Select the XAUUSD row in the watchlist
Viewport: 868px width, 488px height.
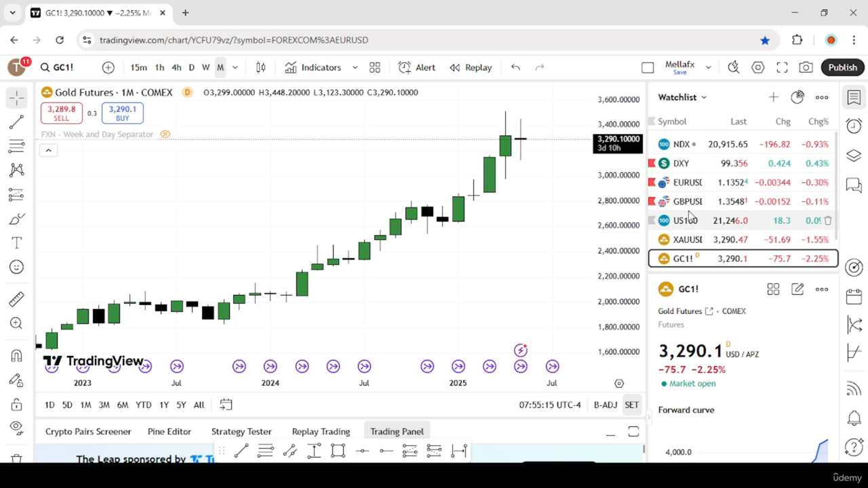coord(743,239)
